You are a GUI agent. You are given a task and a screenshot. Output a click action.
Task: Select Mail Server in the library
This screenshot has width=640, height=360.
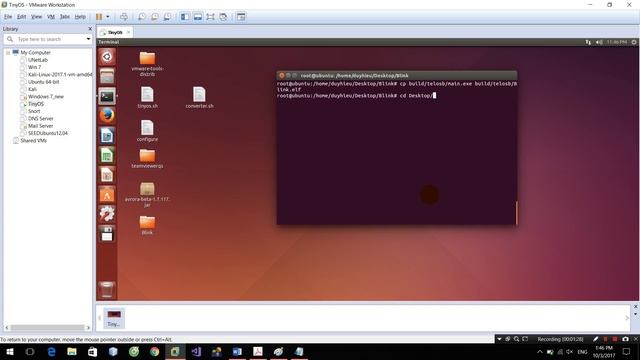[x=40, y=126]
